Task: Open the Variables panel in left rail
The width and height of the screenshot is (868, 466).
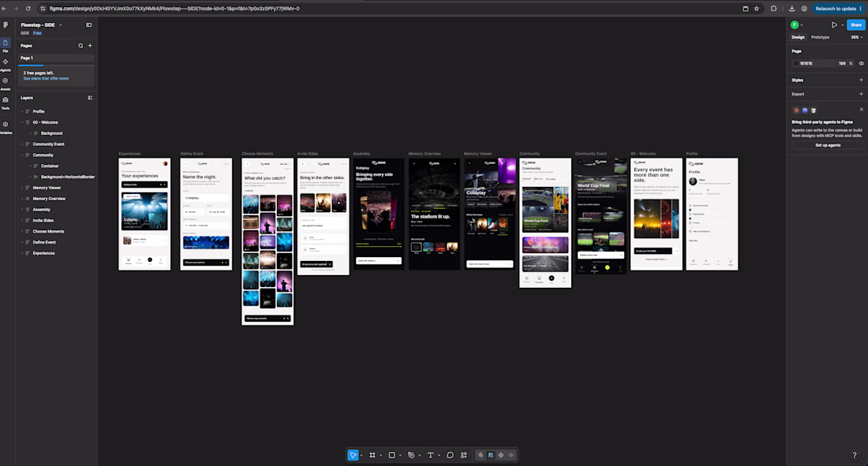Action: pos(6,127)
